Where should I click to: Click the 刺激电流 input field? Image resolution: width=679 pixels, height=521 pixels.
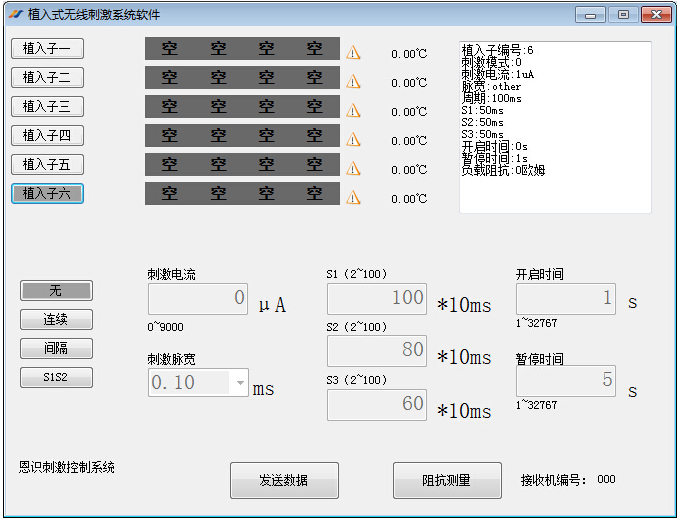tap(198, 298)
